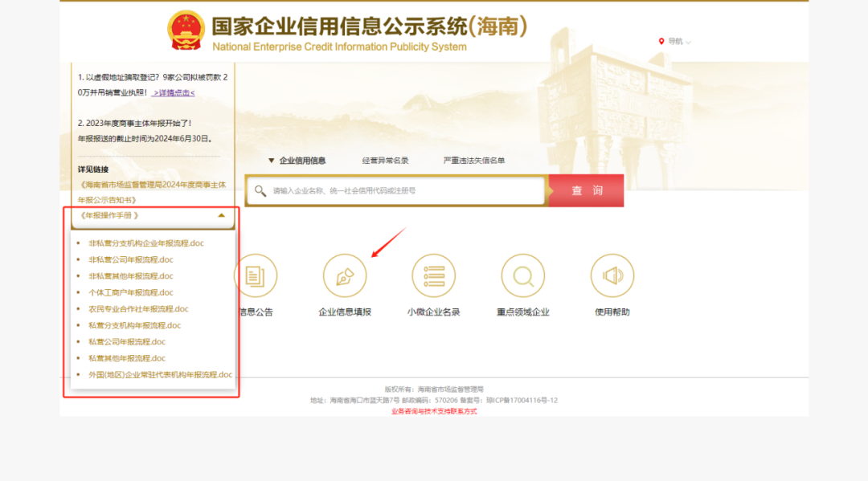Download 非私营其他年报流程.doc
Viewport: 868px width, 481px height.
pos(131,276)
